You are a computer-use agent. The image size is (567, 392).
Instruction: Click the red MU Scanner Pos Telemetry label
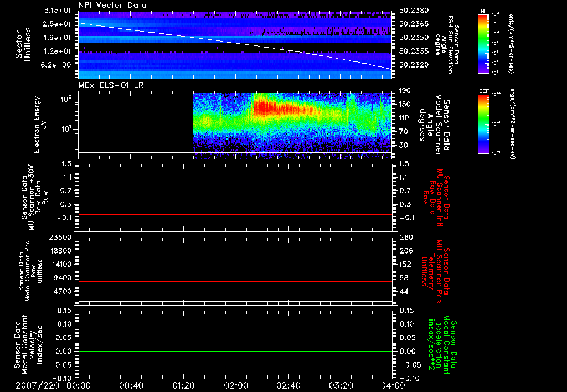436,271
